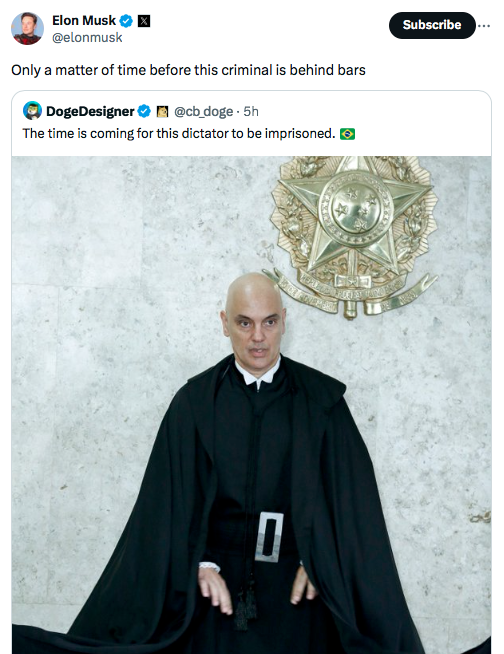Click the doge affiliation badge icon
The height and width of the screenshot is (654, 504).
click(x=162, y=111)
